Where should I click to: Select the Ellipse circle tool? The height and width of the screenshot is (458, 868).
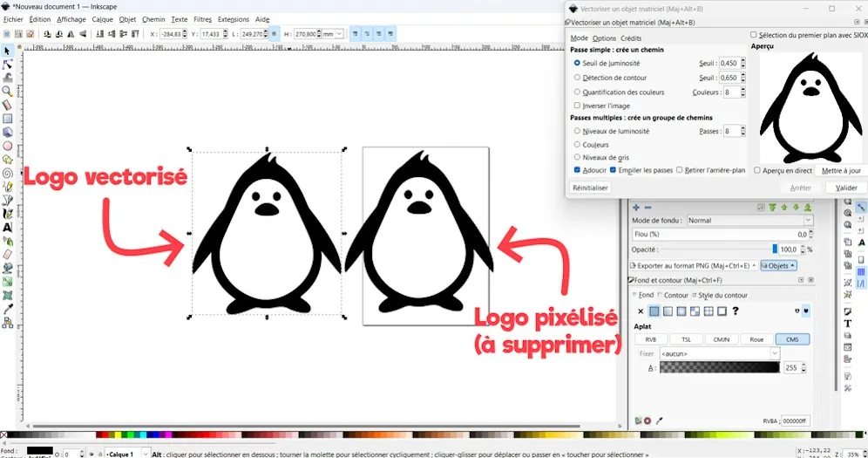tap(7, 147)
